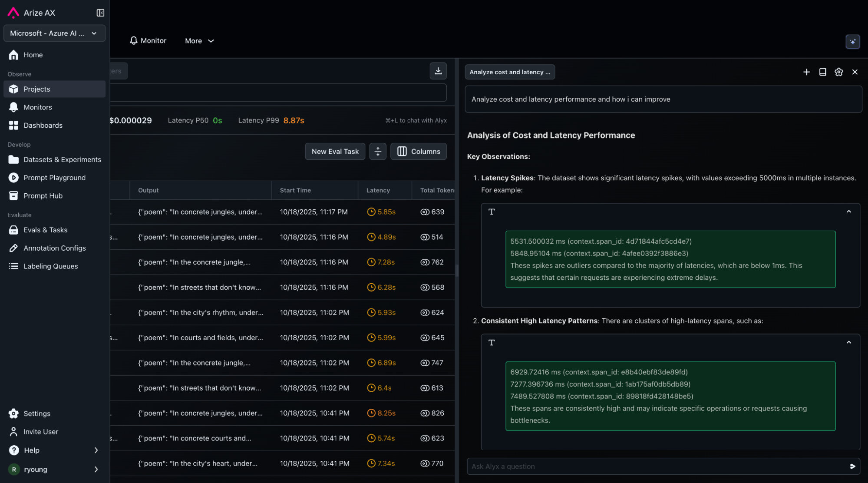
Task: Open Prompt Playground from the sidebar
Action: click(54, 178)
